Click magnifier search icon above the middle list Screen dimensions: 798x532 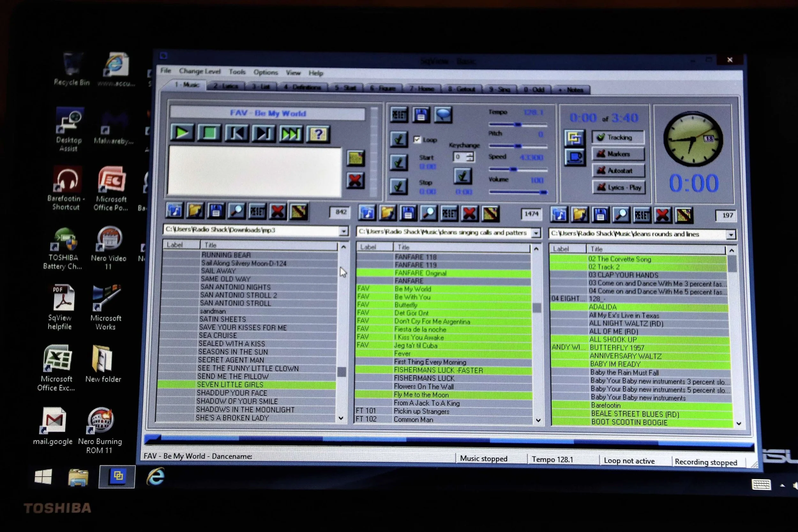click(428, 213)
